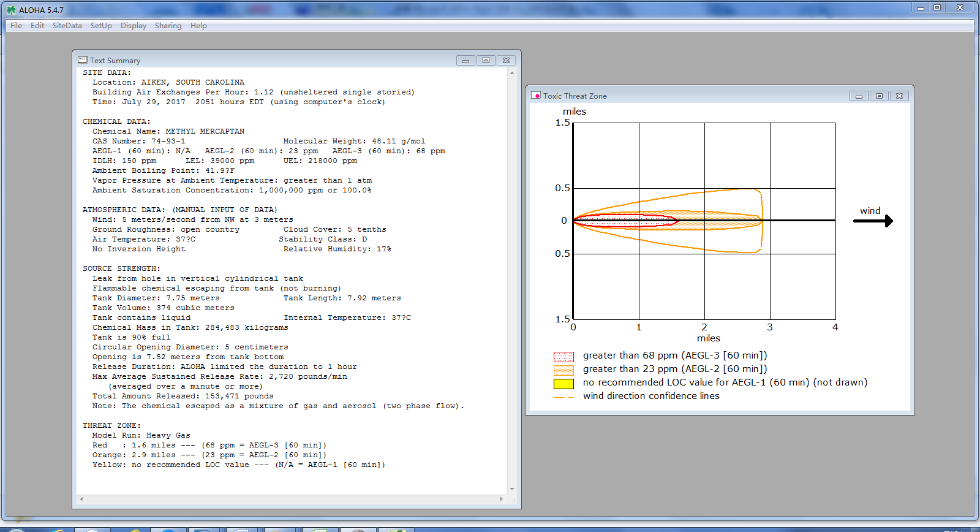Click the ALOHA app icon in title bar
This screenshot has height=532, width=980.
coord(10,10)
